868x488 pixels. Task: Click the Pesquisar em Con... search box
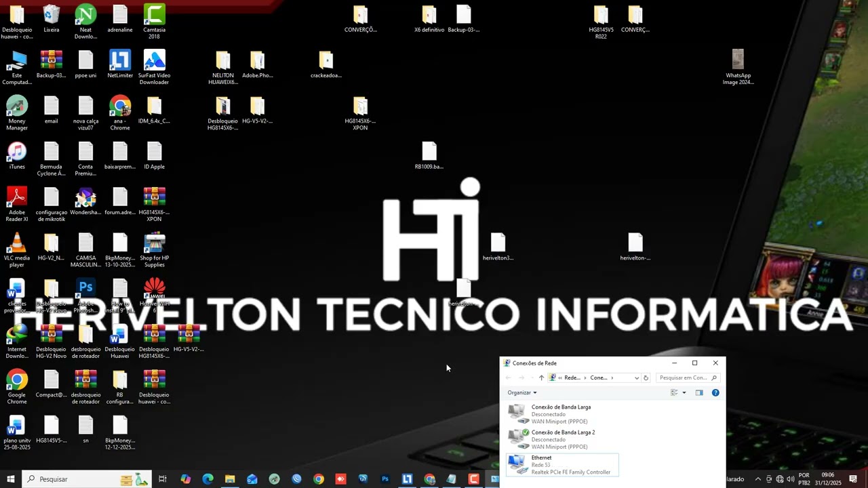[688, 378]
